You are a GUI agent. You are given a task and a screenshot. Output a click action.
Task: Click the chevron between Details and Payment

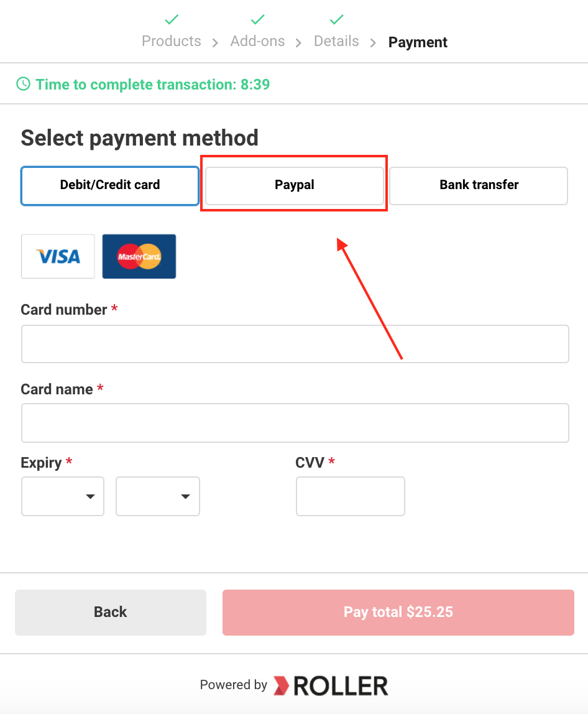tap(373, 43)
